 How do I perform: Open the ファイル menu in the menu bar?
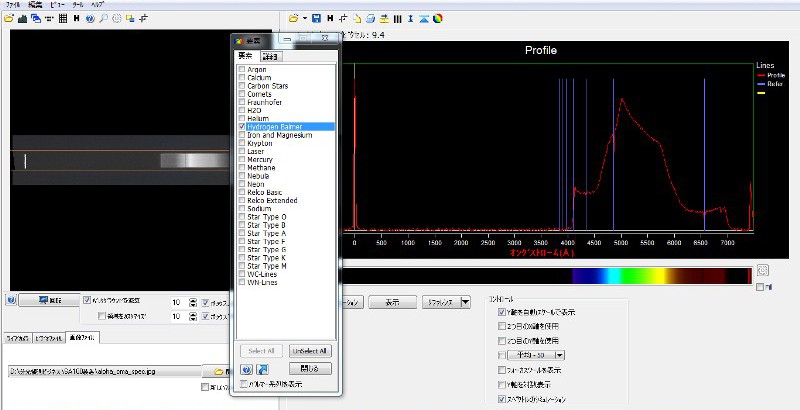[13, 5]
